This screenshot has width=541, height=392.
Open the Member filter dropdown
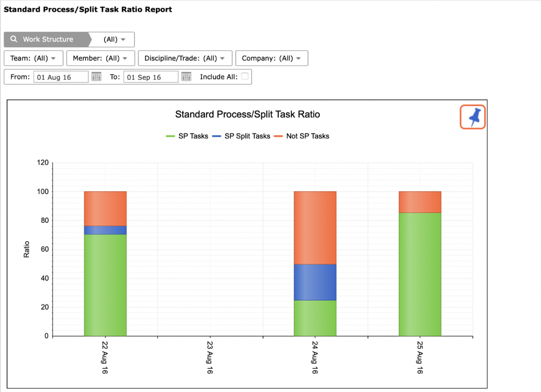tap(100, 58)
